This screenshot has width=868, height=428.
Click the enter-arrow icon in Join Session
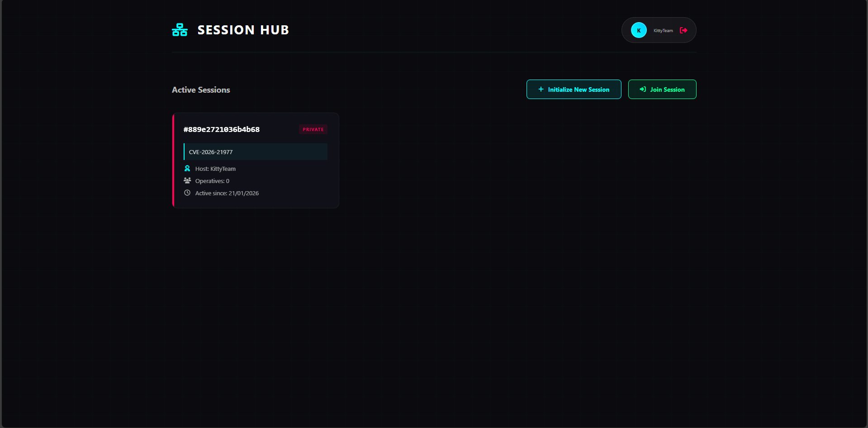643,89
